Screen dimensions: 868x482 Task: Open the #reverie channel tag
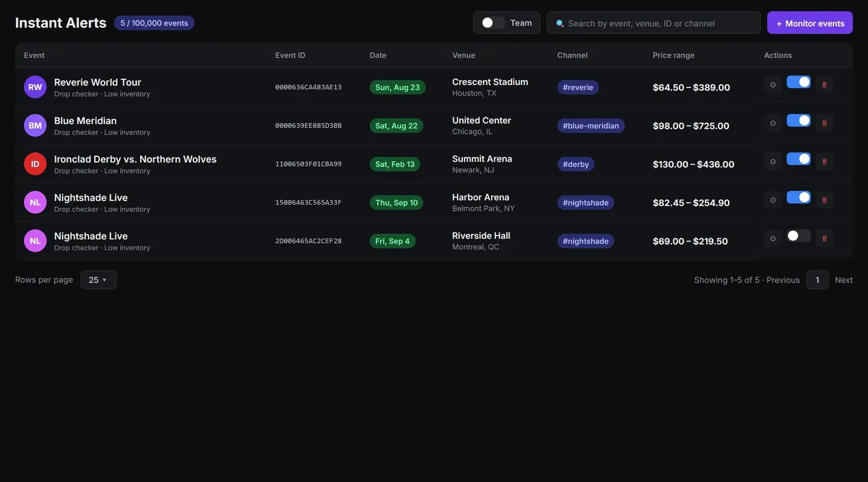(x=578, y=87)
